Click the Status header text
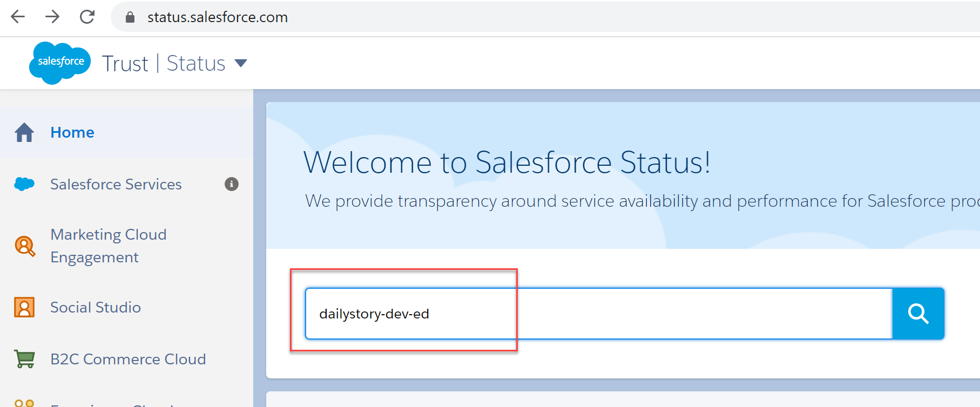Viewport: 980px width, 407px height. point(196,63)
